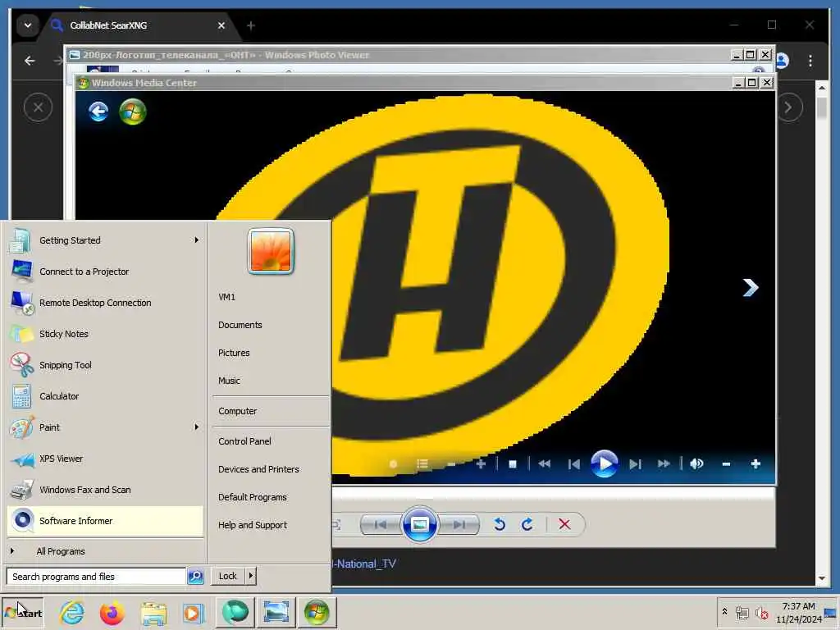Open the shutdown options arrow beside Lock
Image resolution: width=840 pixels, height=630 pixels.
(250, 576)
